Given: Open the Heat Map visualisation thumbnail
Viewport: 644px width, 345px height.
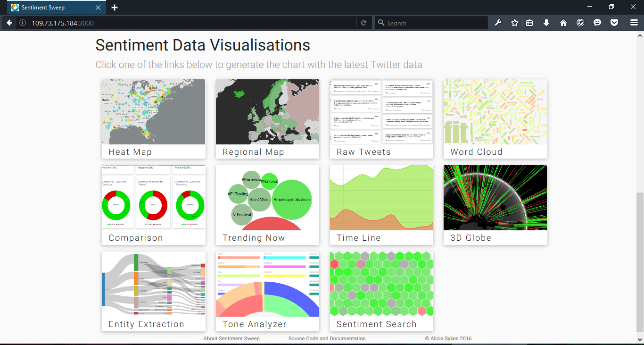Looking at the screenshot, I should click(153, 112).
